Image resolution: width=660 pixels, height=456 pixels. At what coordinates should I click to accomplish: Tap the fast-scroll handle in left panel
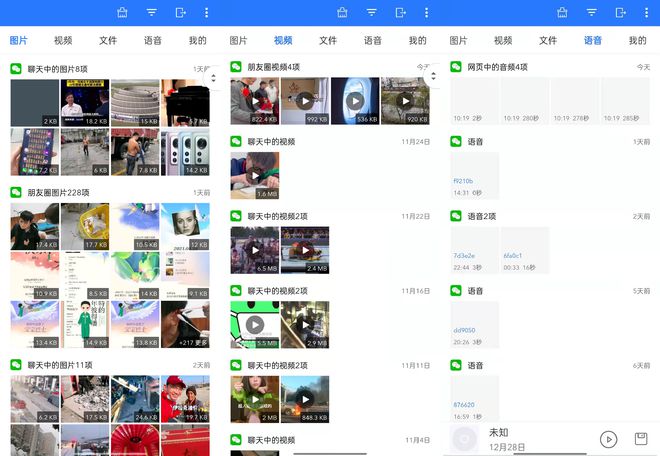(213, 78)
